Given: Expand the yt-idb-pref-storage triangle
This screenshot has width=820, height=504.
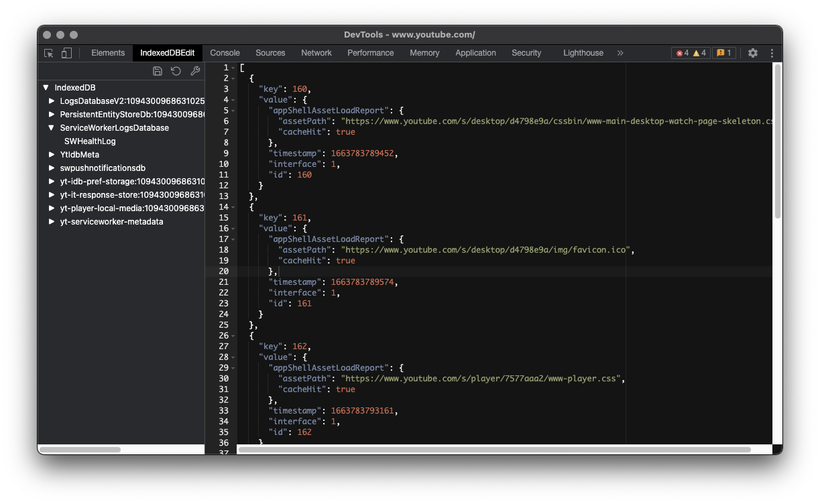Looking at the screenshot, I should click(x=52, y=182).
